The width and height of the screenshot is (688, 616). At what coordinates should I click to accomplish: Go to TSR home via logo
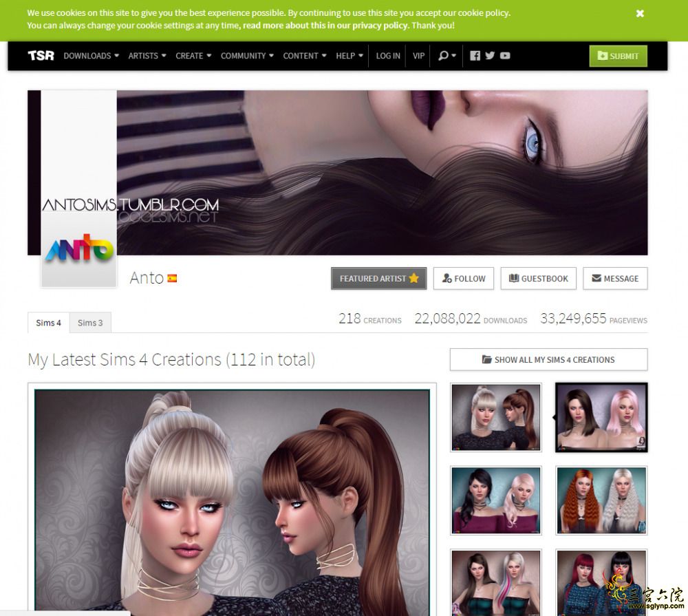[x=41, y=56]
